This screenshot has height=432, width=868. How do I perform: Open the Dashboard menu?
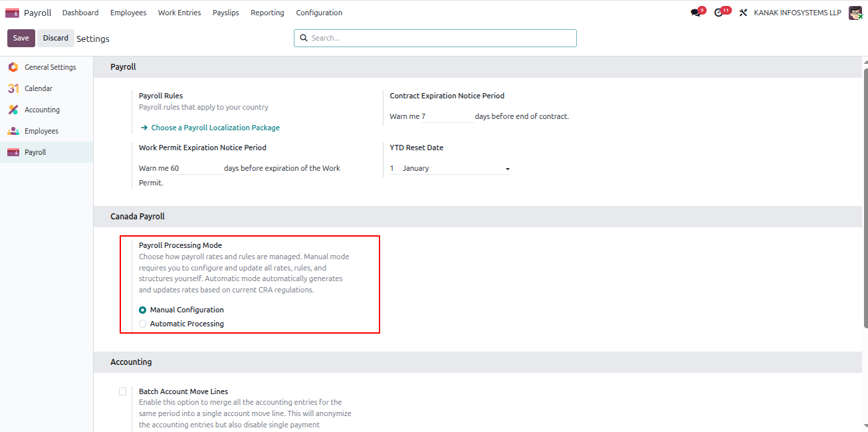tap(80, 13)
